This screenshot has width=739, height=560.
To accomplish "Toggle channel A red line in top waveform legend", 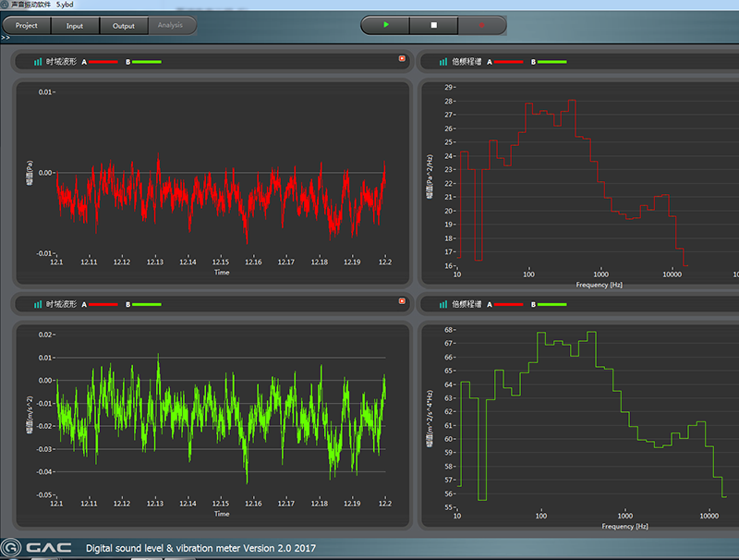I will tap(103, 62).
